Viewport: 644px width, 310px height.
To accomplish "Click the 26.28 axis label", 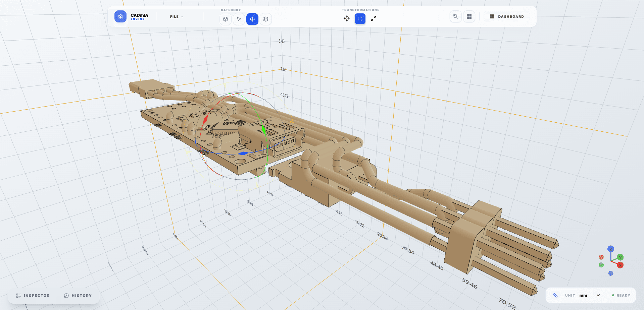I will pyautogui.click(x=382, y=236).
